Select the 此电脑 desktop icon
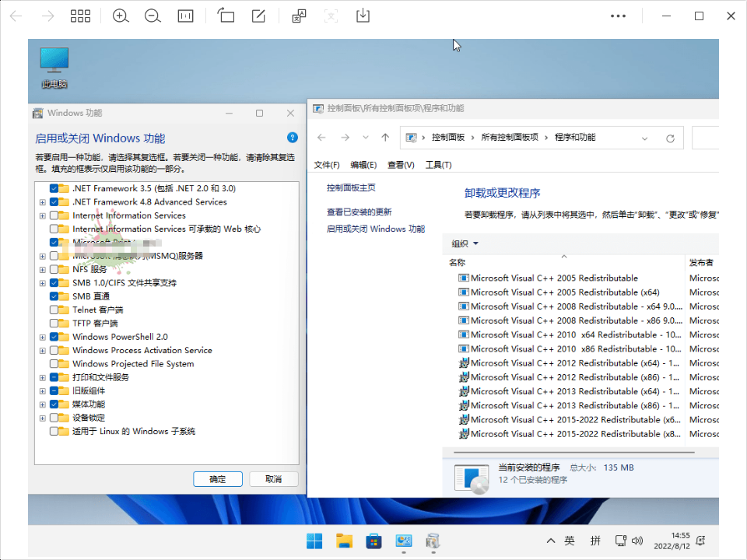This screenshot has height=560, width=747. (54, 68)
